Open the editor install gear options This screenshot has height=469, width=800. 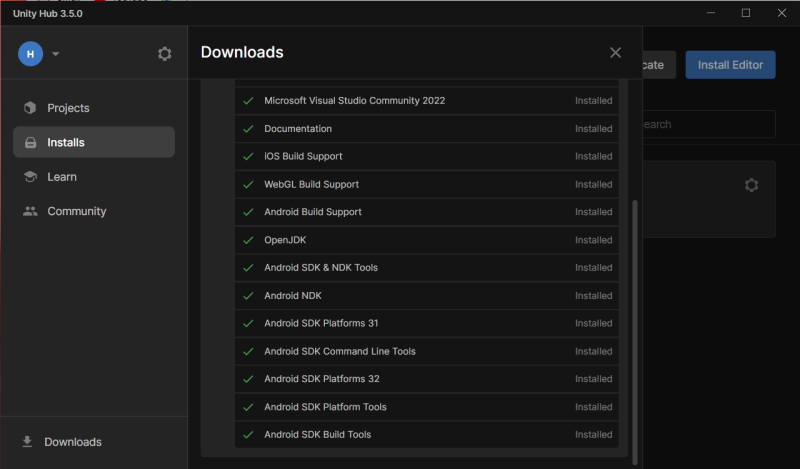(x=751, y=185)
